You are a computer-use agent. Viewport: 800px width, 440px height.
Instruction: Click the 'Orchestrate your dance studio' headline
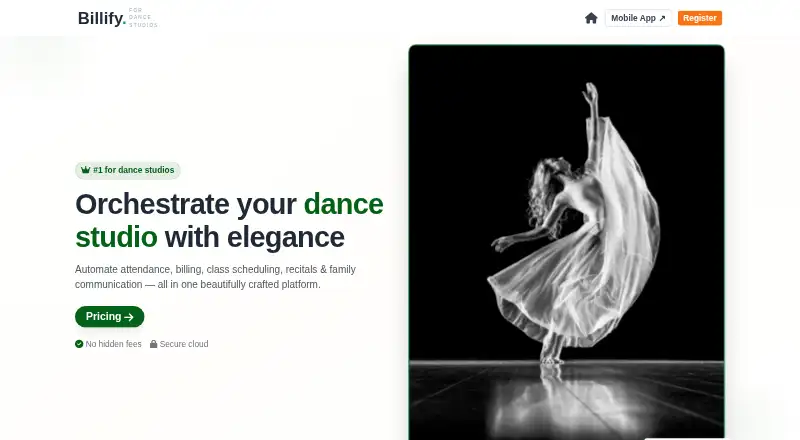229,221
